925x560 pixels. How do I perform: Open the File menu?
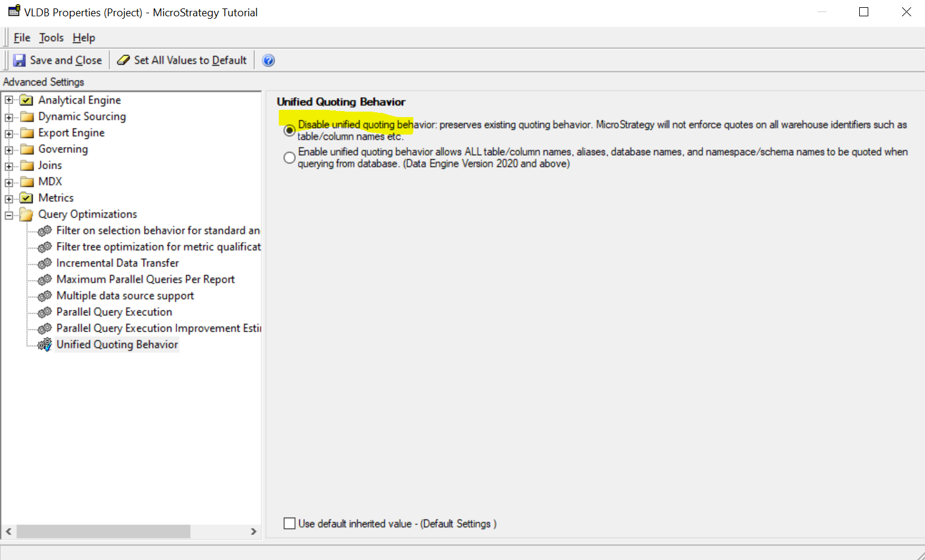tap(21, 37)
